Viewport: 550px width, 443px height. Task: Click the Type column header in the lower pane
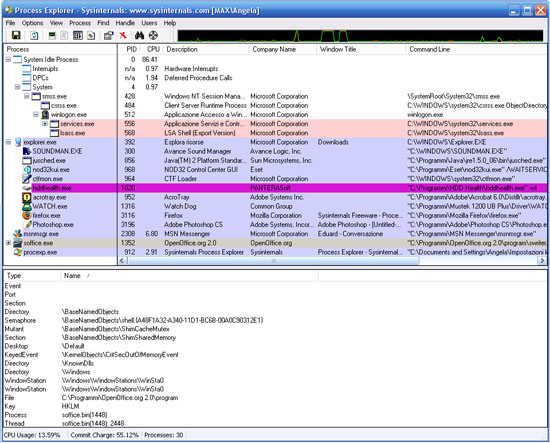(x=32, y=276)
